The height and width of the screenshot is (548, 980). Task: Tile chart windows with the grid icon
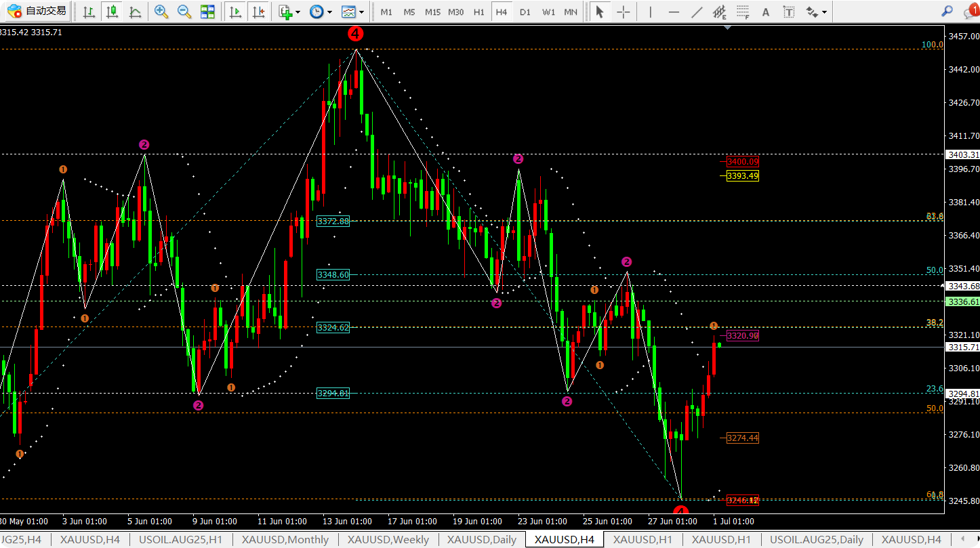click(207, 12)
